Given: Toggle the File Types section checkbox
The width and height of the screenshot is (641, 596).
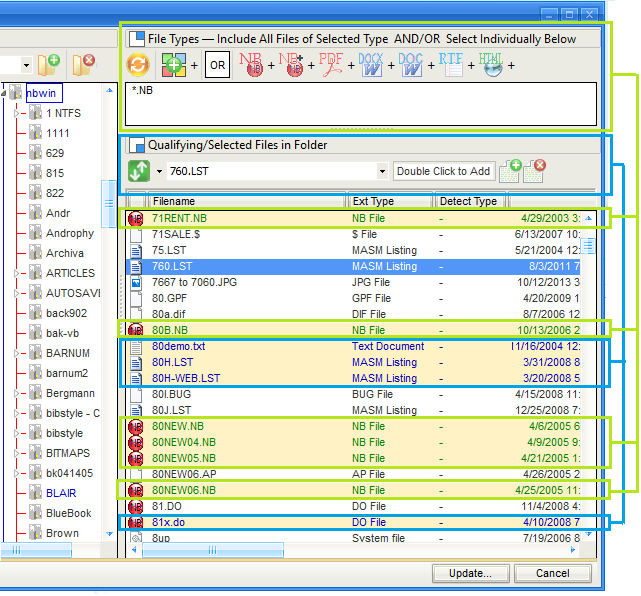Looking at the screenshot, I should 138,39.
